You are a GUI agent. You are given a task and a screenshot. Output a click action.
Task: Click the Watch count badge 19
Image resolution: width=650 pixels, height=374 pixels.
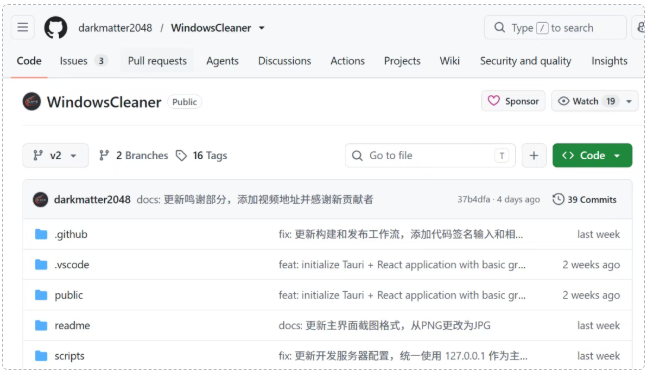point(610,101)
